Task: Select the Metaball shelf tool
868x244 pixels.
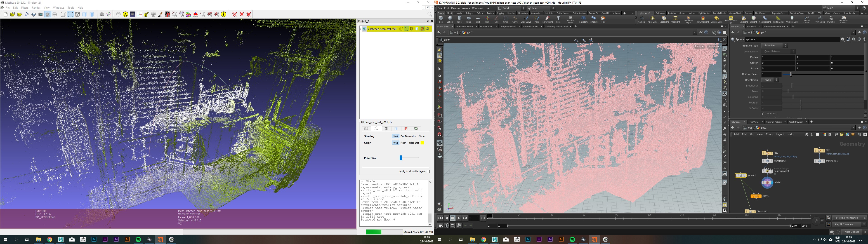Action: pos(593,20)
